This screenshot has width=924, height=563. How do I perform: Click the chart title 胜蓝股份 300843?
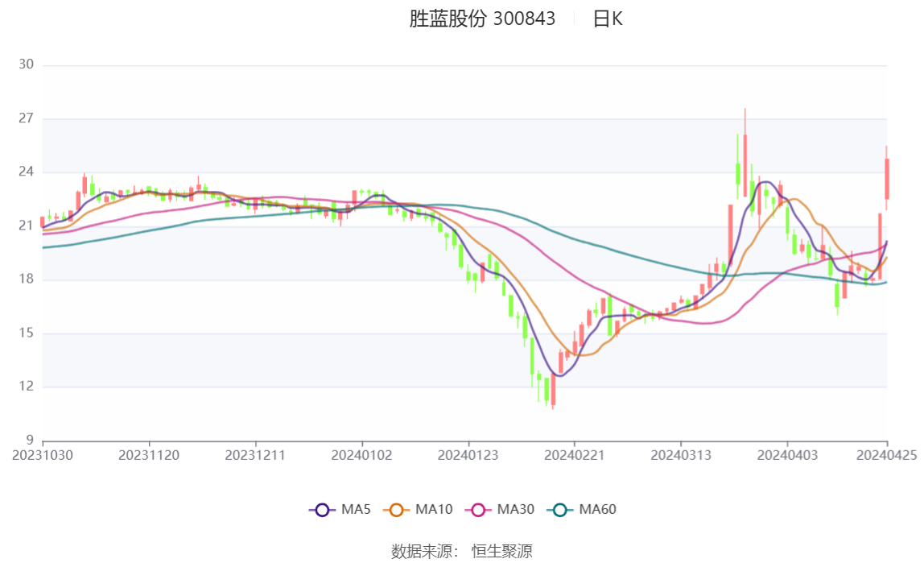[482, 19]
